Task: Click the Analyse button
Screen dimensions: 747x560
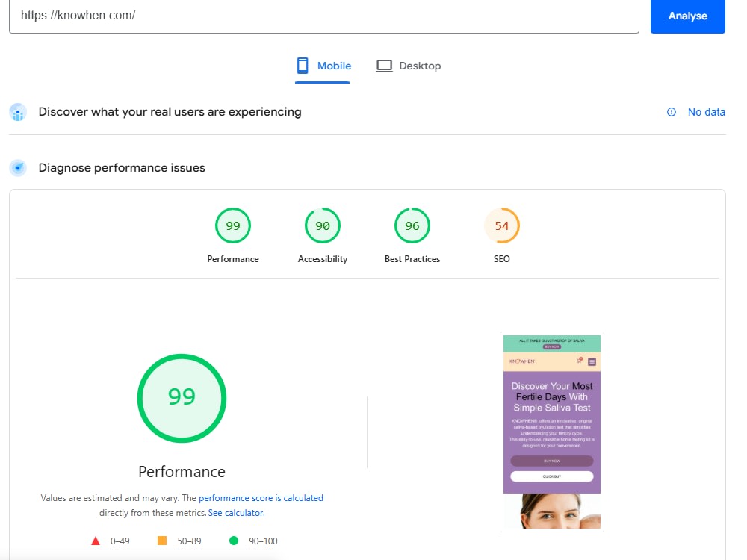Action: (x=687, y=16)
